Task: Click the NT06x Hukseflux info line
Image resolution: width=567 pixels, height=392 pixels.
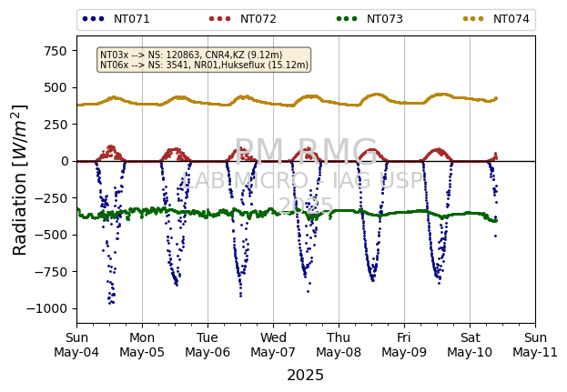Action: point(204,65)
